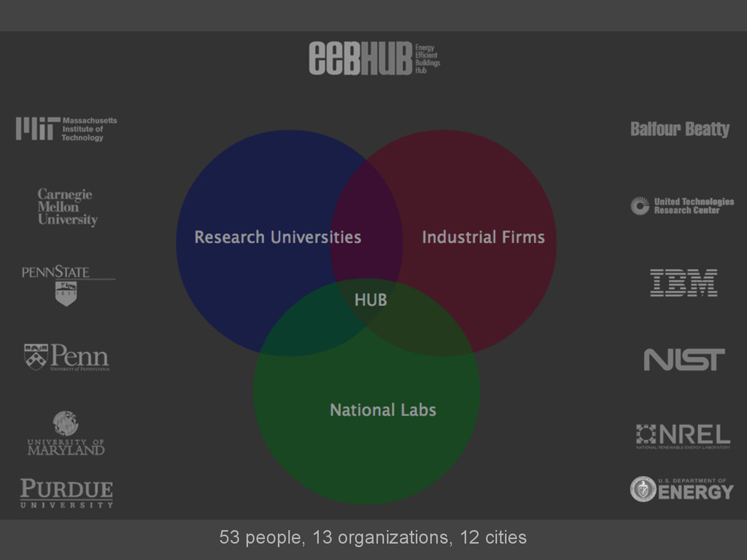Viewport: 747px width, 560px height.
Task: Click United Technologies Research Center logo
Action: point(682,206)
